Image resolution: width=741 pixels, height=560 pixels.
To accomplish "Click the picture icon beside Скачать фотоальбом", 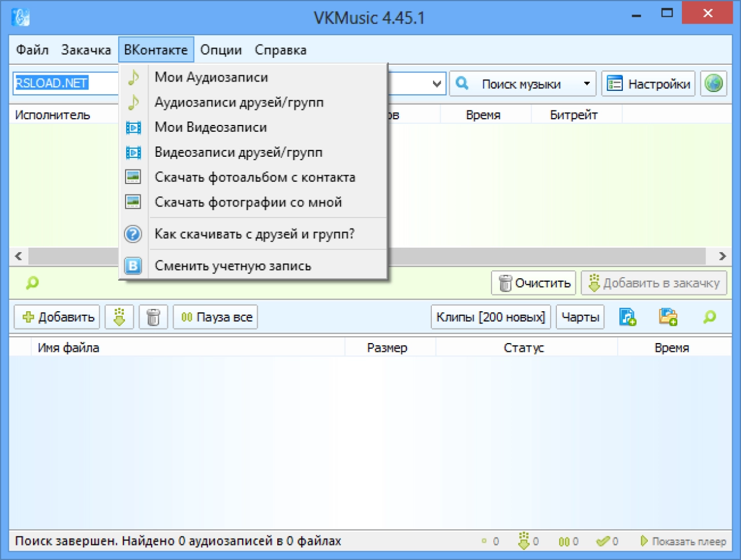I will pyautogui.click(x=133, y=176).
